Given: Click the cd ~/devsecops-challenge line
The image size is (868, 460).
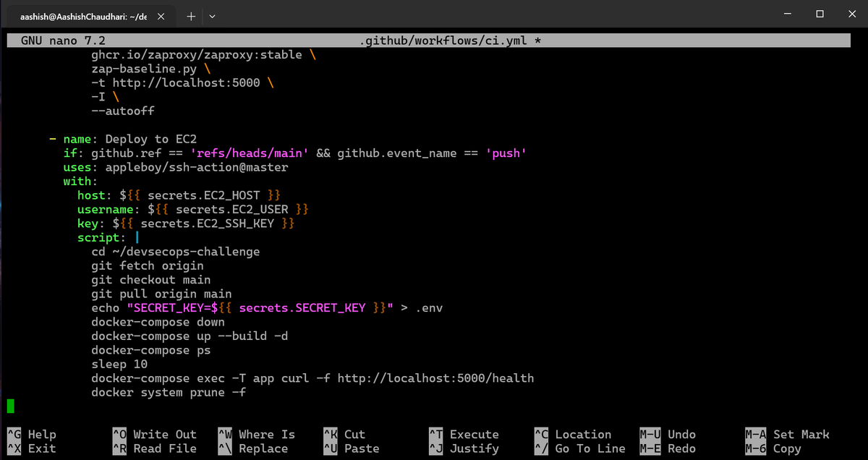Looking at the screenshot, I should (176, 252).
